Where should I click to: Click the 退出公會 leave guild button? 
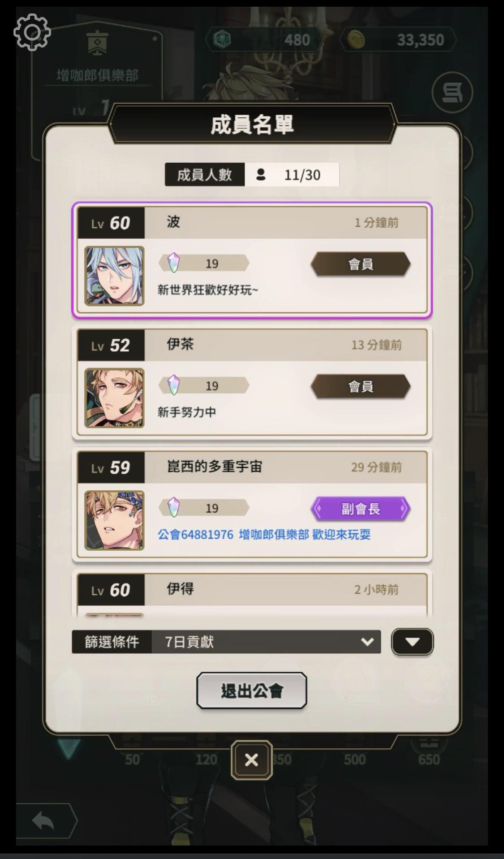(x=252, y=691)
